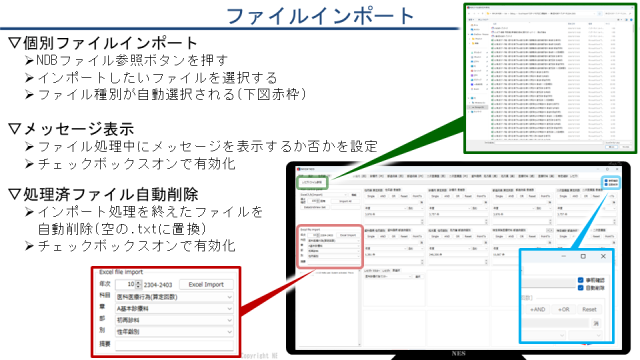
Task: Click Excel Import button in the red callout
Action: point(206,284)
